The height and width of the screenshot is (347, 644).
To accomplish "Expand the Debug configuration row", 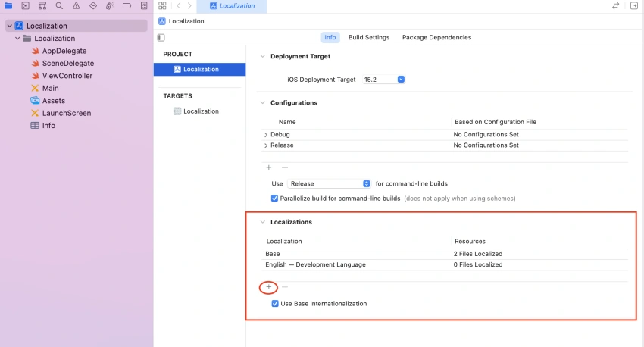I will click(266, 135).
